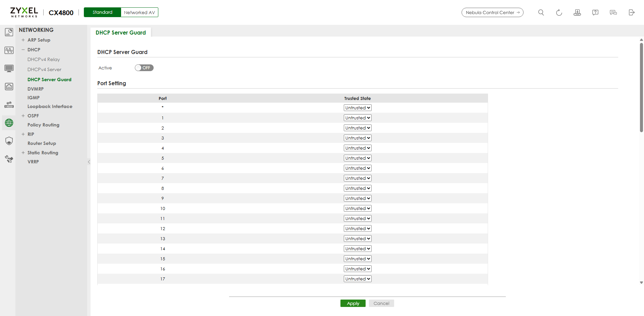644x316 pixels.
Task: Open the Dashboard chart sidebar icon
Action: (x=9, y=32)
